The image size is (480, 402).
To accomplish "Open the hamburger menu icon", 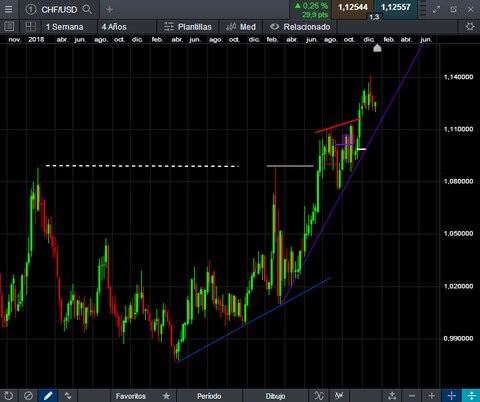I will tap(8, 9).
